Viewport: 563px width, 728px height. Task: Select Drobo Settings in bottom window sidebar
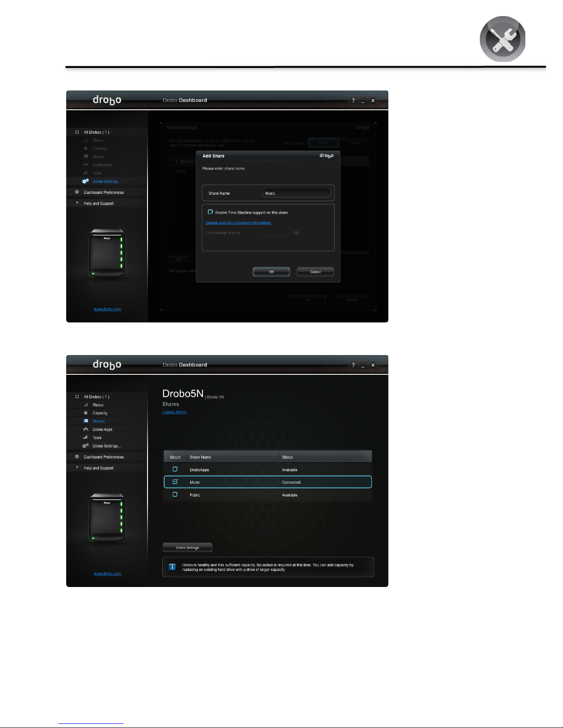[107, 446]
